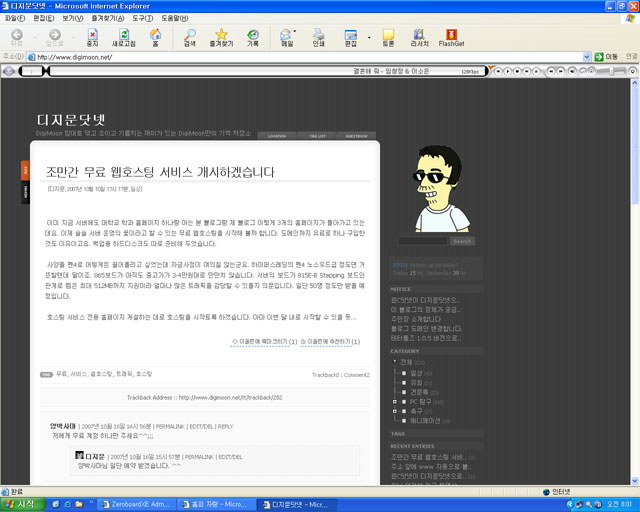Open the TAG LIST blog tab
640x512 pixels.
(317, 136)
